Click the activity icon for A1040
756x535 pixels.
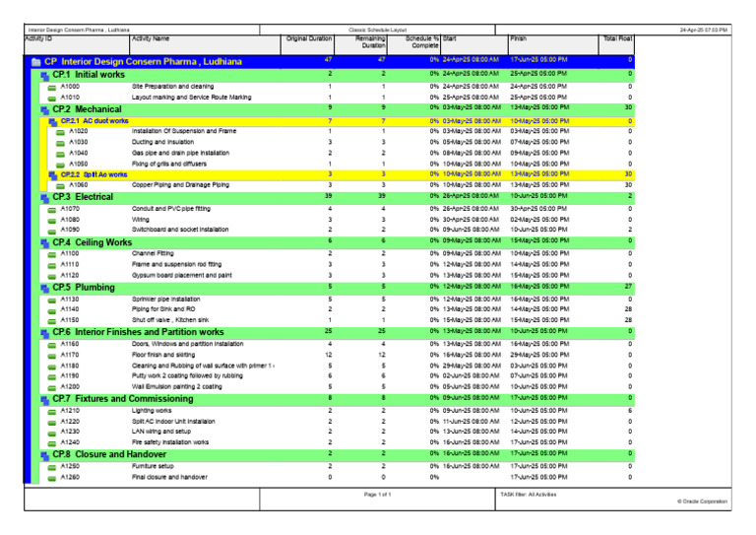coord(60,155)
